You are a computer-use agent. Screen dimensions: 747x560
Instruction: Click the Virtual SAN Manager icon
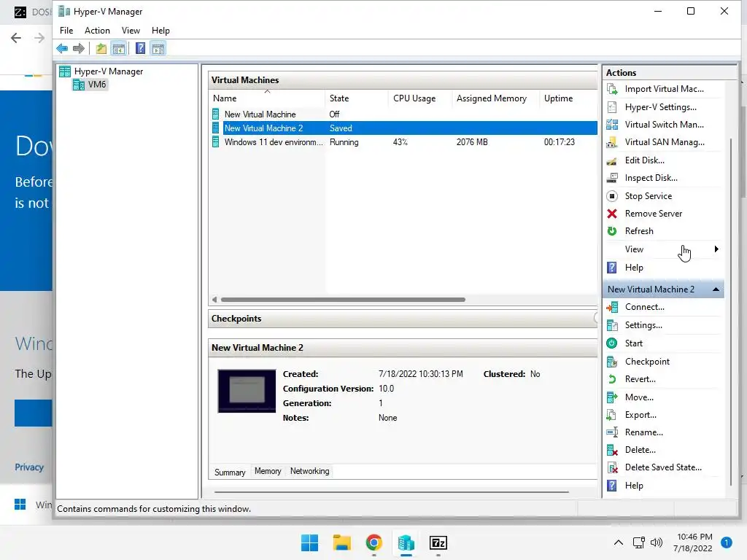pos(612,142)
